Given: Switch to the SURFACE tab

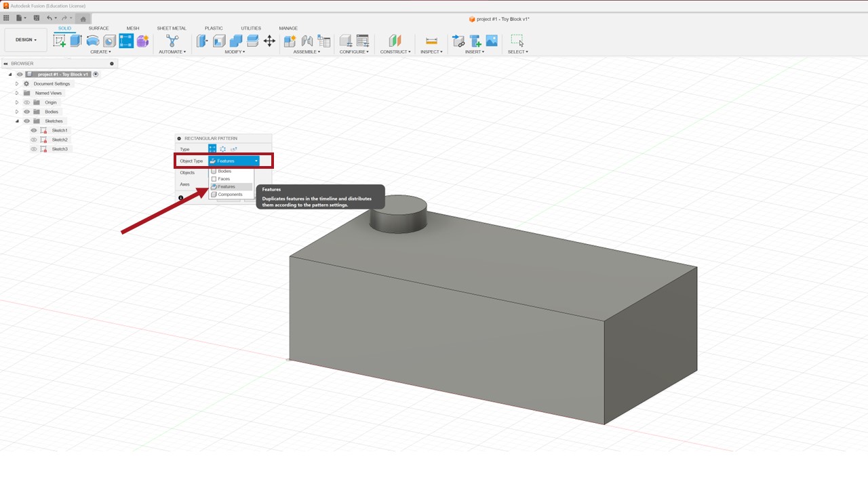Looking at the screenshot, I should click(98, 28).
